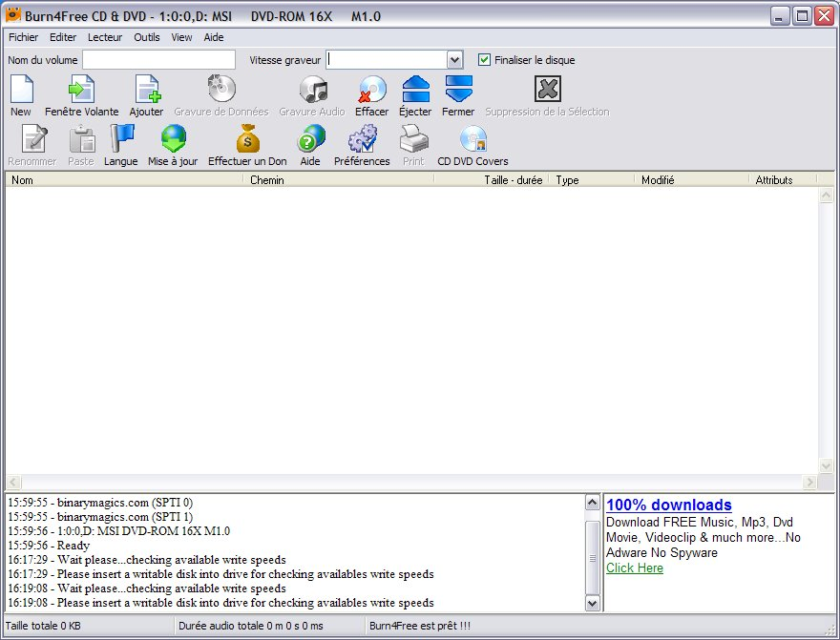Viewport: 840px width, 640px height.
Task: Click the New project icon
Action: pyautogui.click(x=22, y=89)
